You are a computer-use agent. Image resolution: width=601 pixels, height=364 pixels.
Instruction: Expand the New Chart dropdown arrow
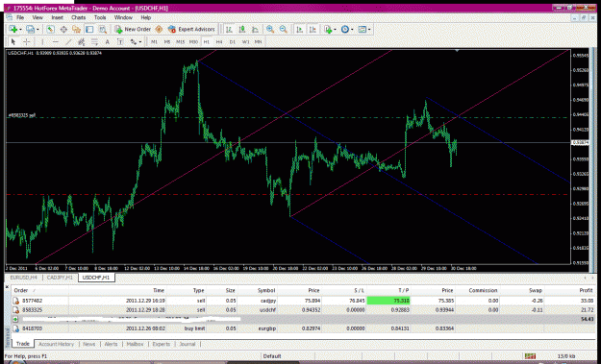pos(20,30)
